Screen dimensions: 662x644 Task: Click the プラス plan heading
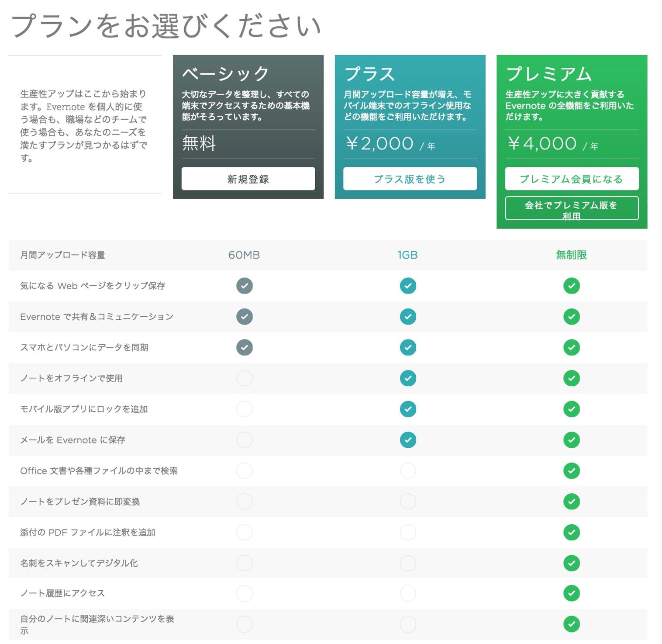(370, 74)
